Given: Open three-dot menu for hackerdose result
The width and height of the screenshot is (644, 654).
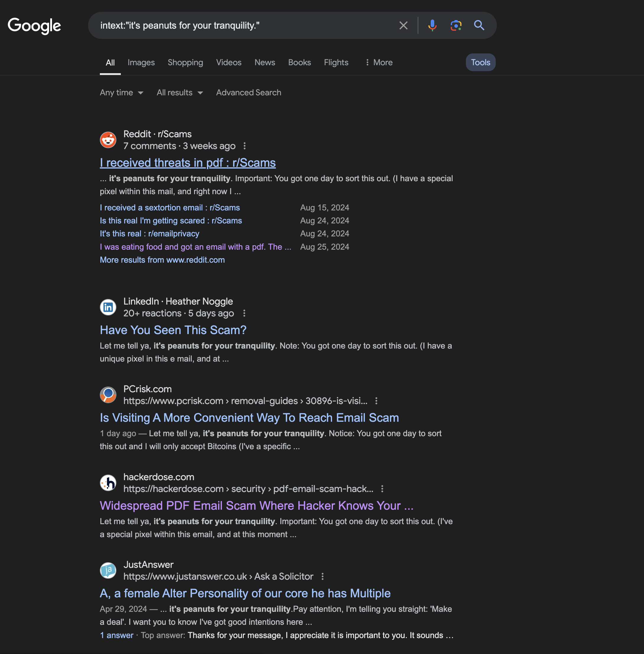Looking at the screenshot, I should pyautogui.click(x=382, y=489).
